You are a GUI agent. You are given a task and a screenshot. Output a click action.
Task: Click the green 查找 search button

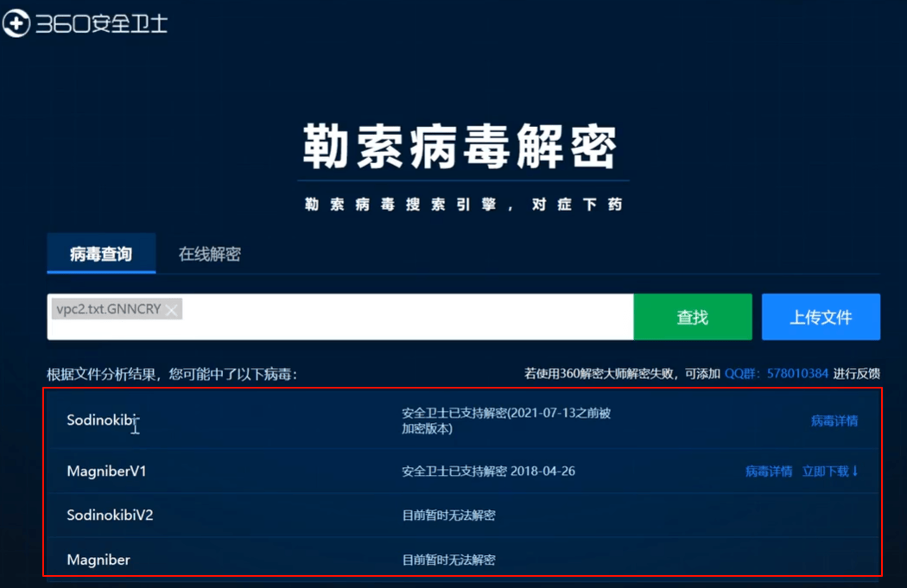coord(693,317)
